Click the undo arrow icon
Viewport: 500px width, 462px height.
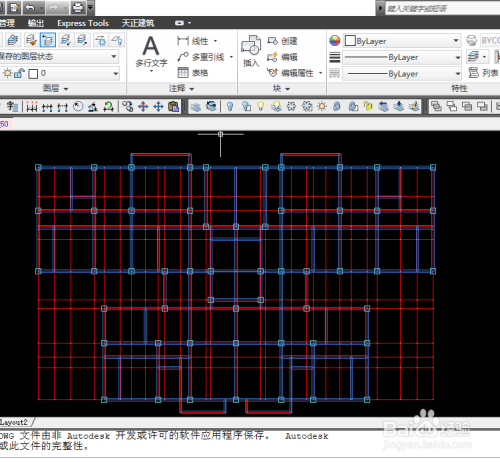(x=30, y=7)
